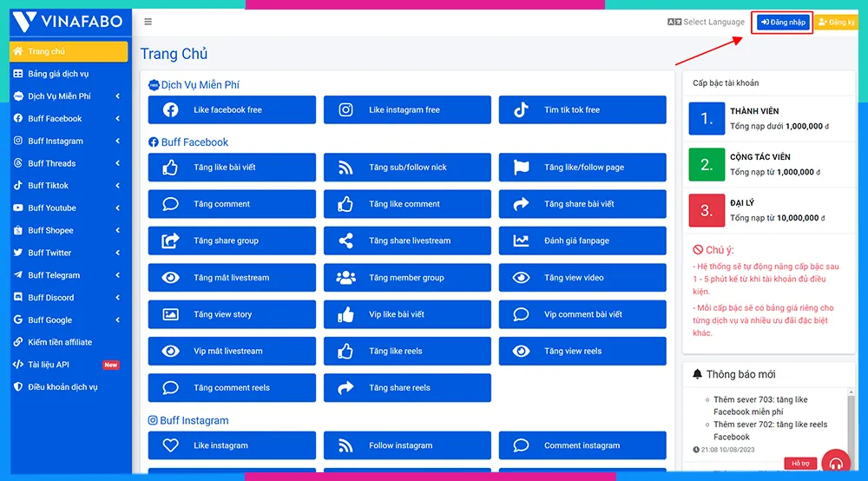868x481 pixels.
Task: Toggle the hamburger sidebar menu icon
Action: coord(148,22)
